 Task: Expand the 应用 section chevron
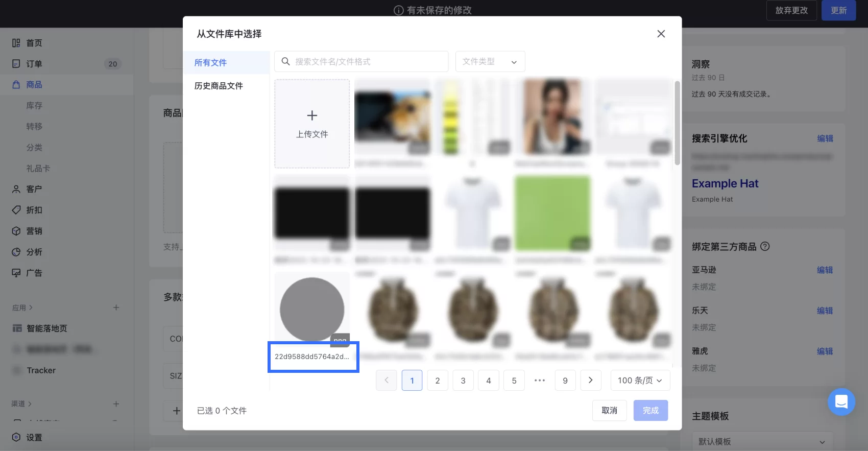(31, 307)
